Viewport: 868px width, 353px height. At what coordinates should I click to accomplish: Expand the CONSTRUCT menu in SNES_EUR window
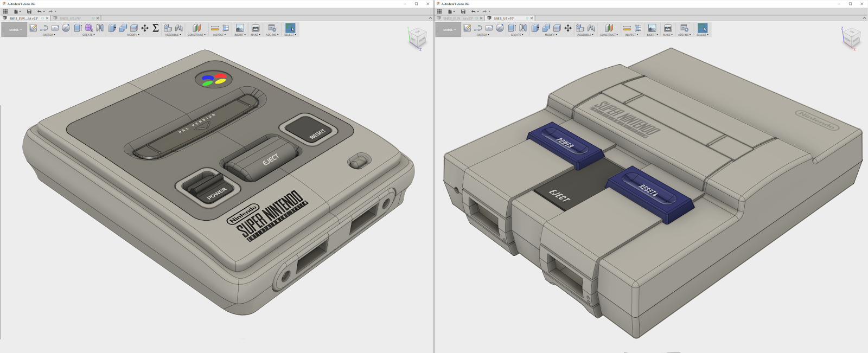pyautogui.click(x=196, y=35)
